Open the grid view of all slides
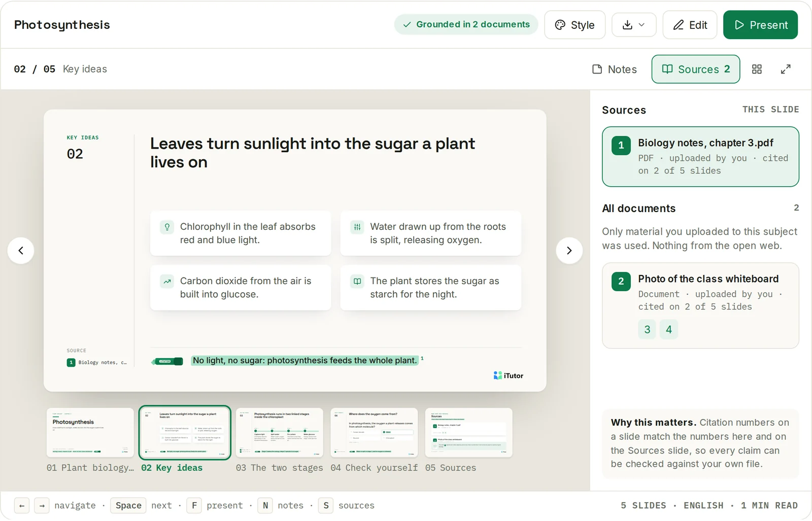This screenshot has width=812, height=521. (757, 69)
